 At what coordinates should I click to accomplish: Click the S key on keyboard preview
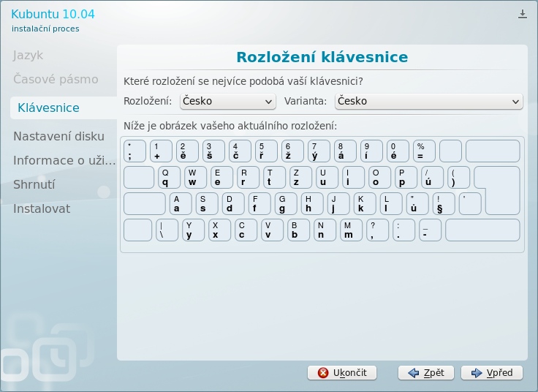(207, 204)
